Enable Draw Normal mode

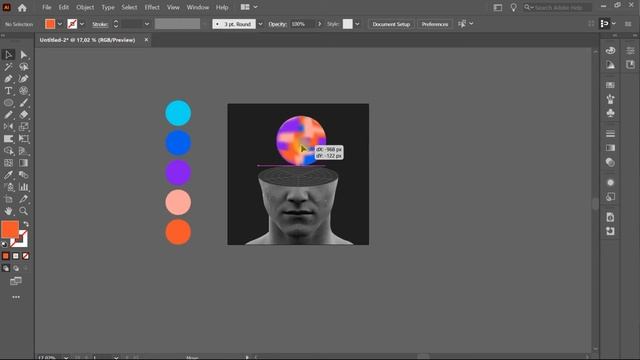click(6, 268)
